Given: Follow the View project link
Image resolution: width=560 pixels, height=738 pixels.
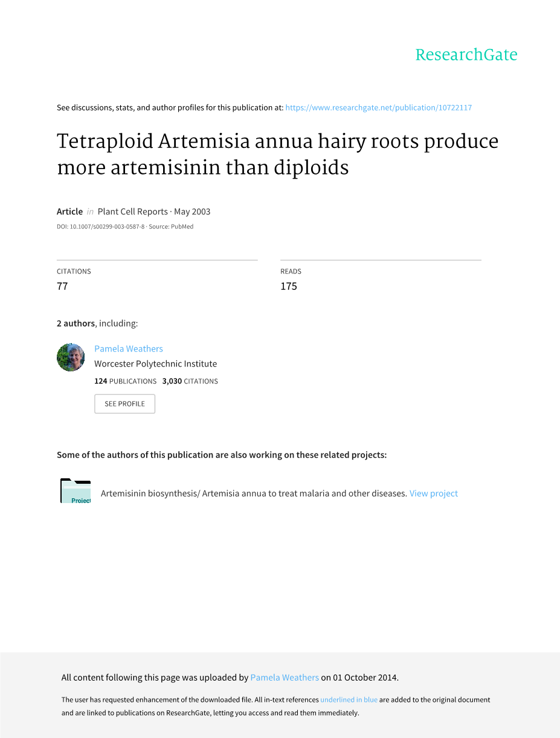Looking at the screenshot, I should click(x=433, y=493).
